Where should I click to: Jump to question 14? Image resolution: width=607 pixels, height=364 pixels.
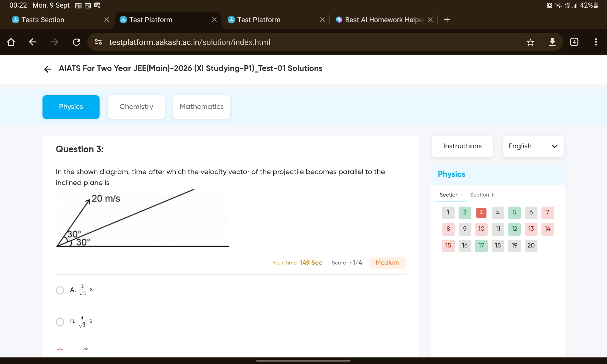click(x=548, y=229)
